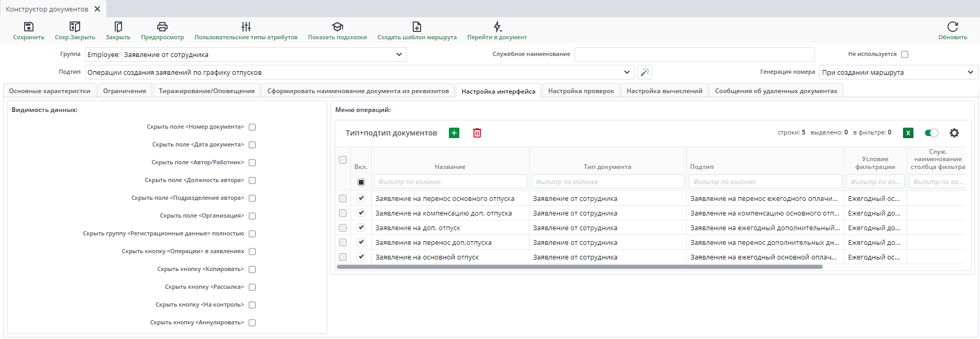Expand the Группа dropdown

pos(399,54)
